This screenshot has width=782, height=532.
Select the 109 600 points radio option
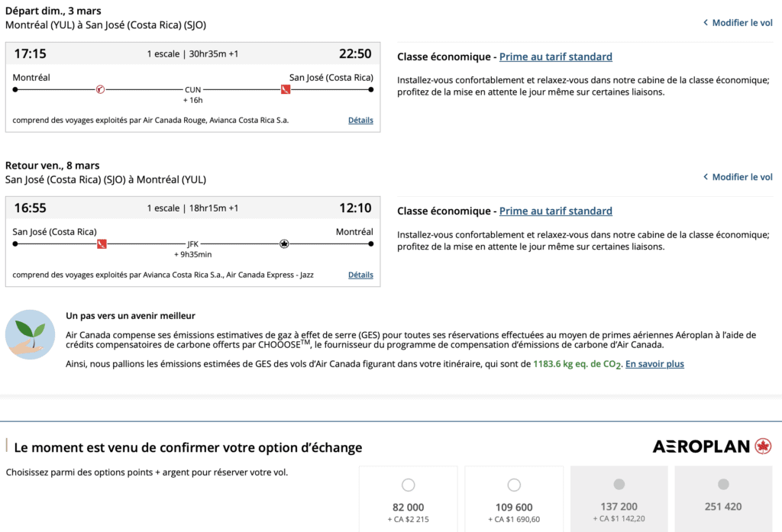[x=514, y=485]
